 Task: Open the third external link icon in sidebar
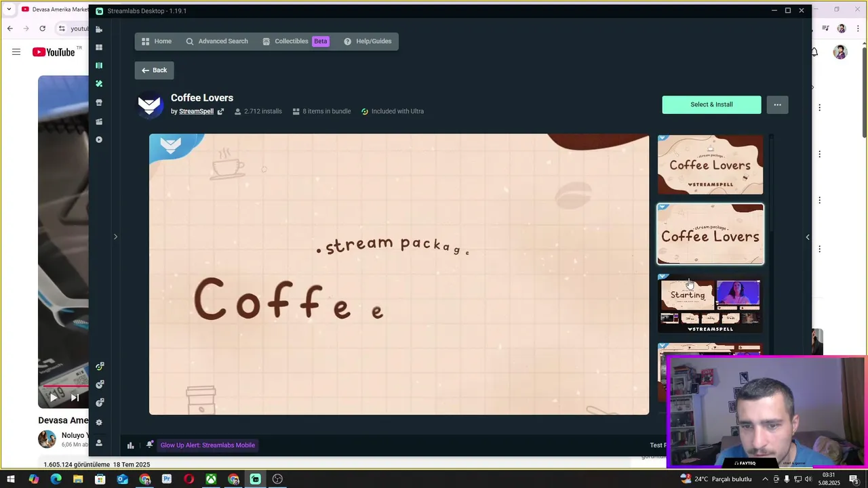pyautogui.click(x=100, y=403)
